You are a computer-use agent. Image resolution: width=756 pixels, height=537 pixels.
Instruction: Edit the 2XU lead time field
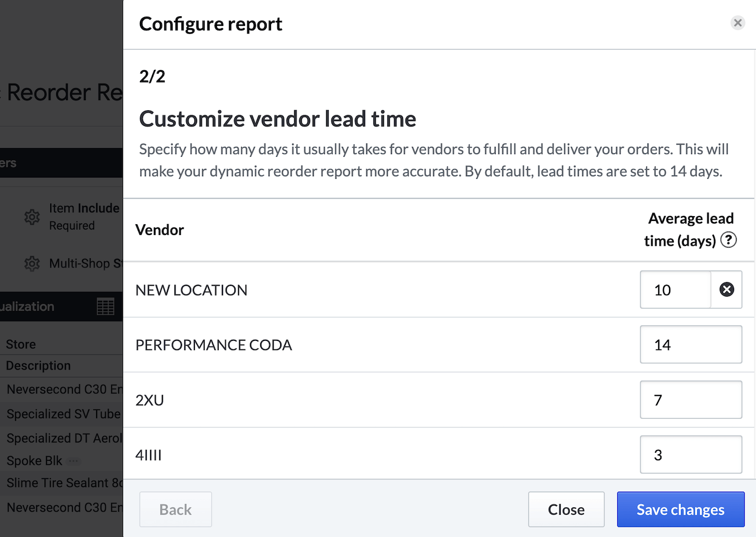tap(691, 400)
